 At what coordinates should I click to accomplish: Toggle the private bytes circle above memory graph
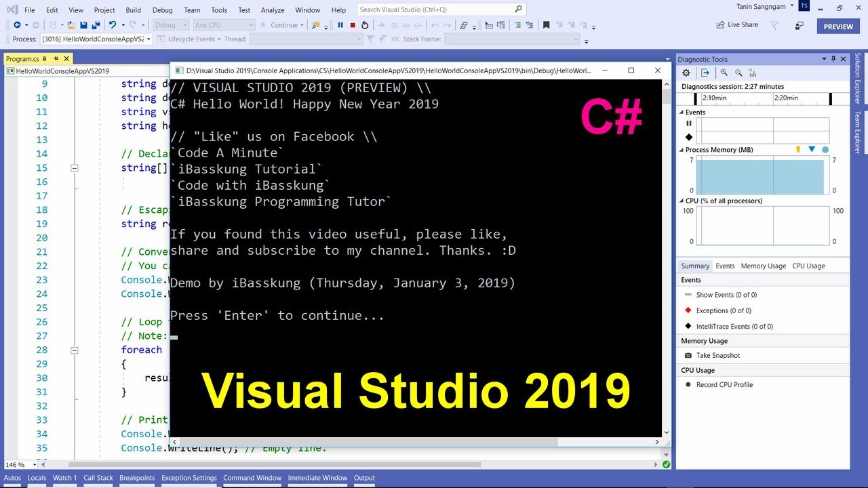pos(825,149)
